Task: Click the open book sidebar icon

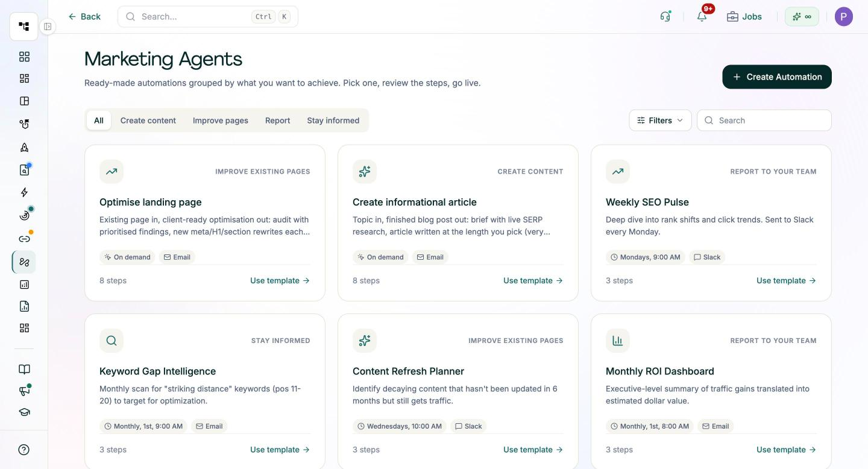Action: click(x=24, y=369)
